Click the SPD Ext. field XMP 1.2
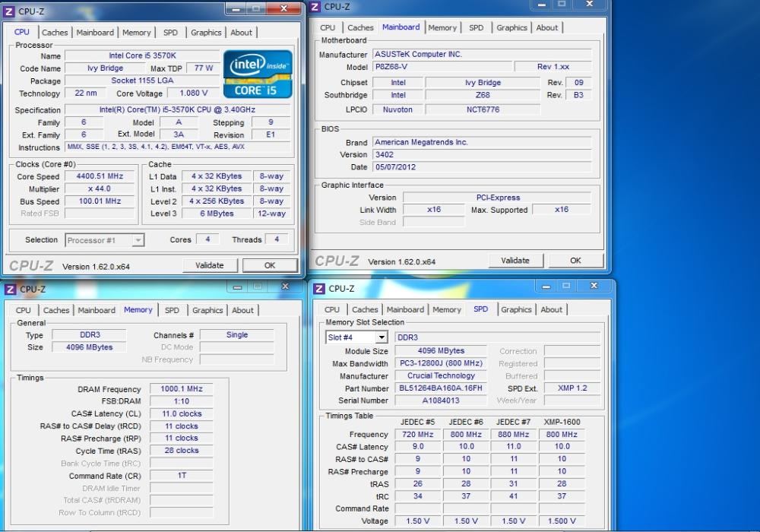The image size is (760, 532). click(x=572, y=388)
